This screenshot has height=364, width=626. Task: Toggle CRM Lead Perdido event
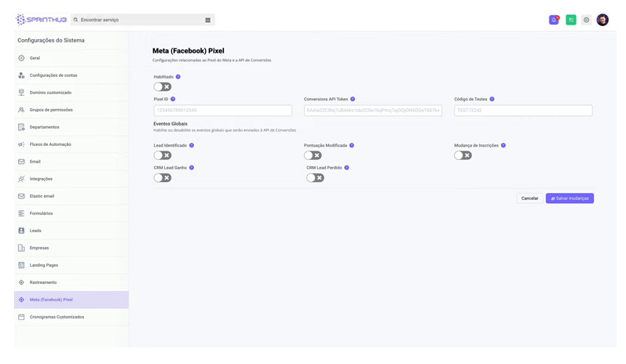[x=315, y=177]
